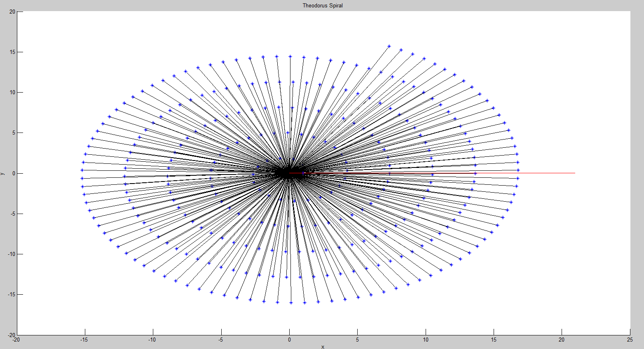Image resolution: width=644 pixels, height=349 pixels.
Task: Select the x-axis tick label 0
Action: tap(289, 340)
